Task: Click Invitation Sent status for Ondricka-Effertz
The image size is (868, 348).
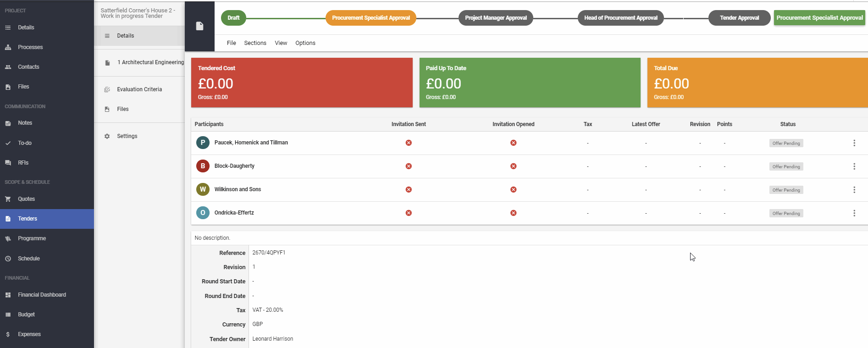Action: (409, 213)
